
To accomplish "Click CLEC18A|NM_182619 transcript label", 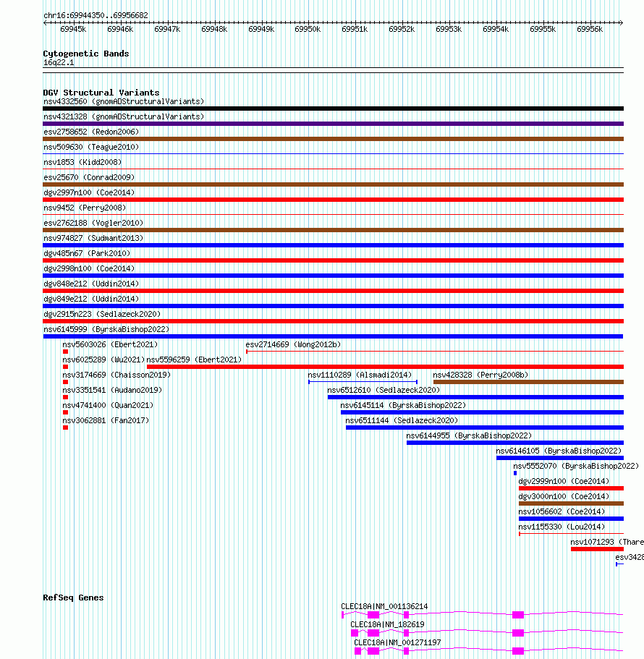I will pos(387,624).
